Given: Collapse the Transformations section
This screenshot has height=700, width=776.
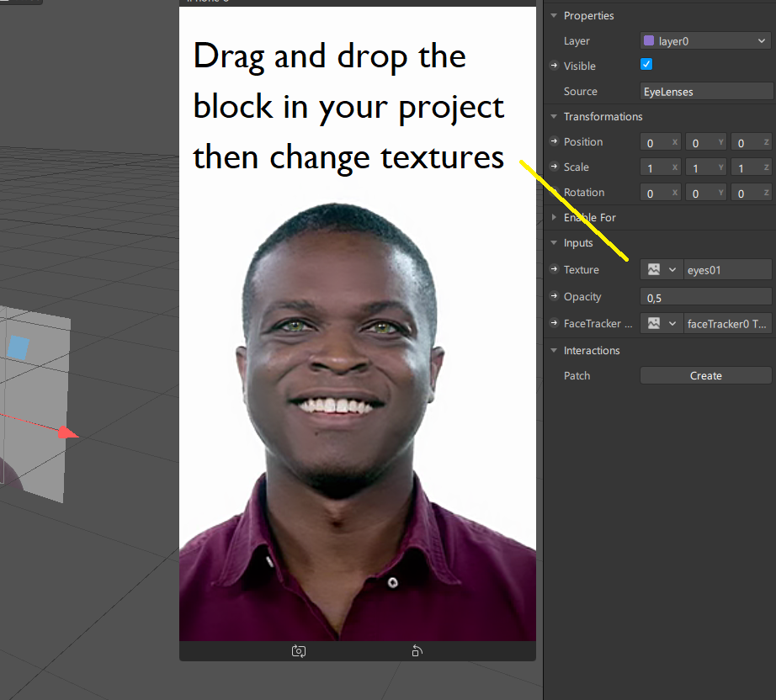Looking at the screenshot, I should point(554,117).
